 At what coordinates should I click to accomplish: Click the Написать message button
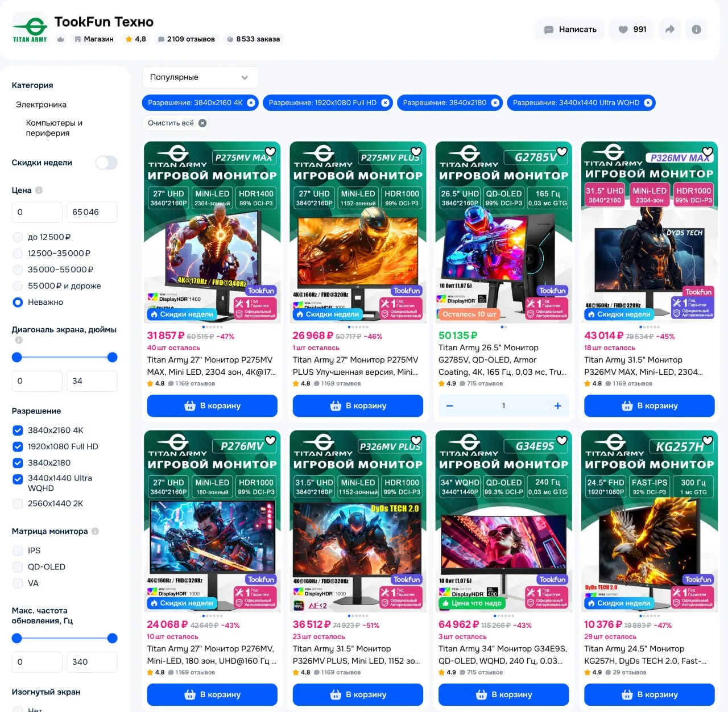click(x=570, y=30)
